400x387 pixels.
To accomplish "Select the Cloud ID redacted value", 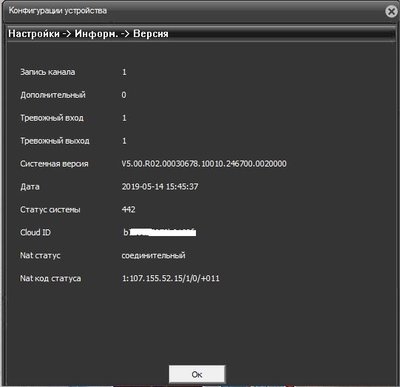I will pos(160,232).
